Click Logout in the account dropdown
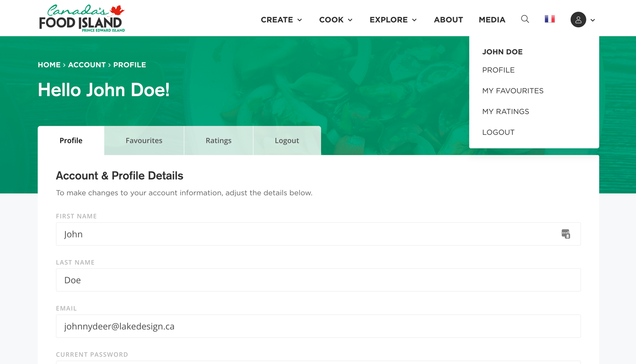636x364 pixels. [498, 133]
